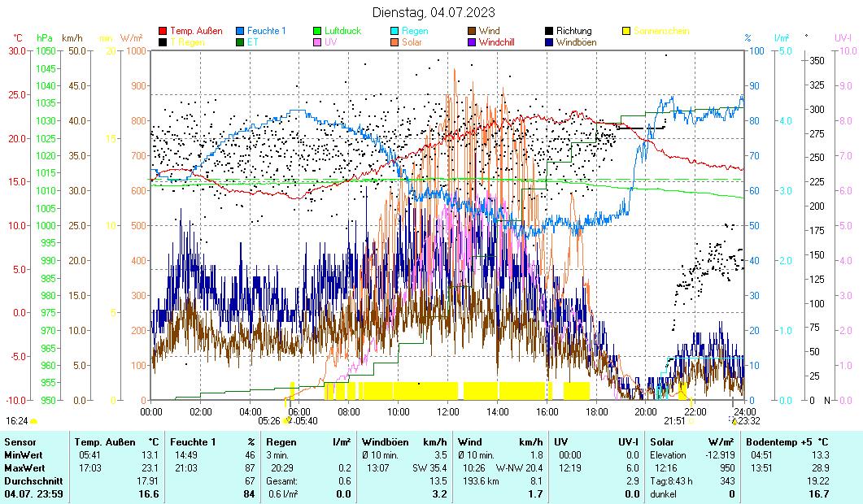Click the chart title Dienstag, 04.07.2023

point(434,12)
